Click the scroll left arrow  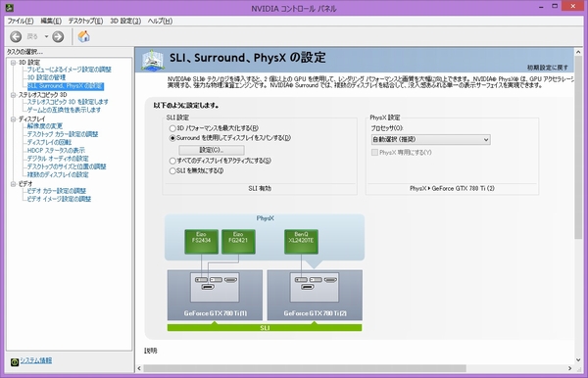tap(139, 368)
